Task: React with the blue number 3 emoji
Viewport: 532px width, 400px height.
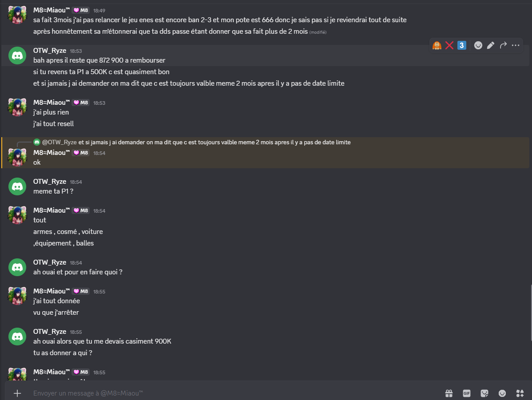Action: pos(462,45)
